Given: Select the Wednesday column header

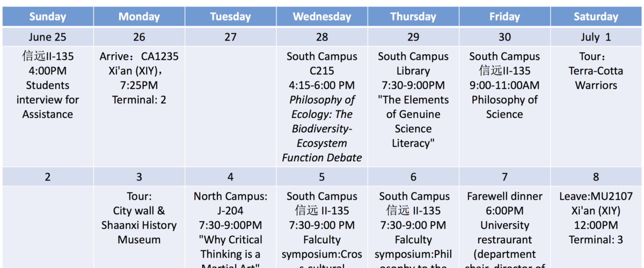Looking at the screenshot, I should pyautogui.click(x=322, y=17).
